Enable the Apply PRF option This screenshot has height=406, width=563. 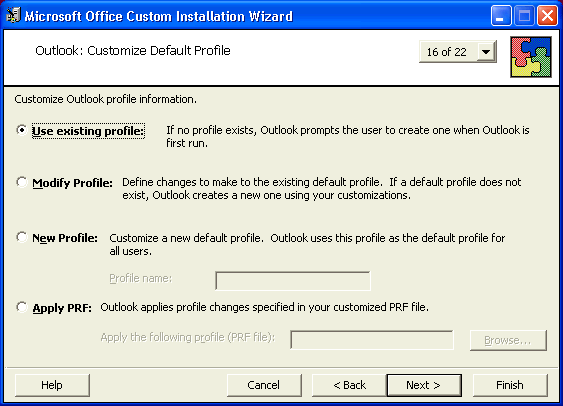click(x=22, y=307)
